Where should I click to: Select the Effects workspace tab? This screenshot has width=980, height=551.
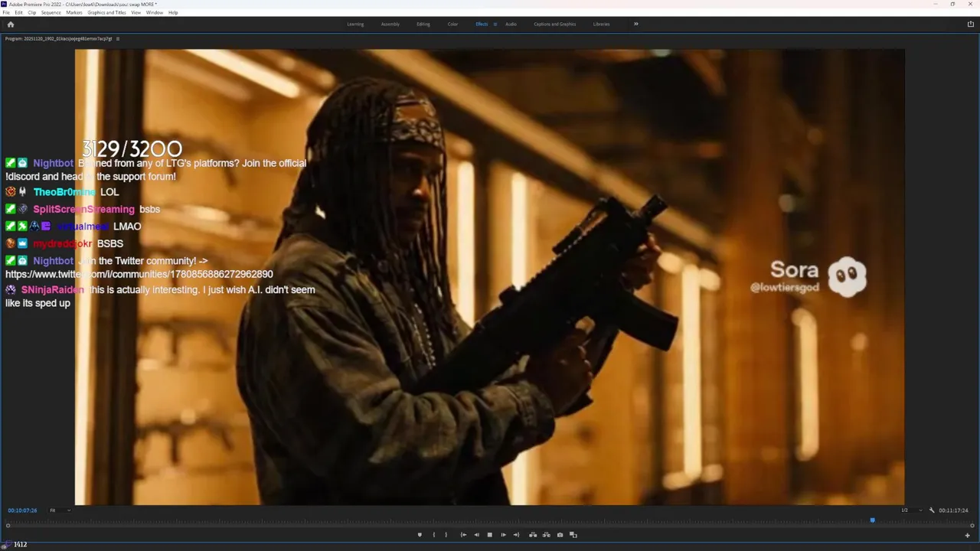click(x=482, y=24)
